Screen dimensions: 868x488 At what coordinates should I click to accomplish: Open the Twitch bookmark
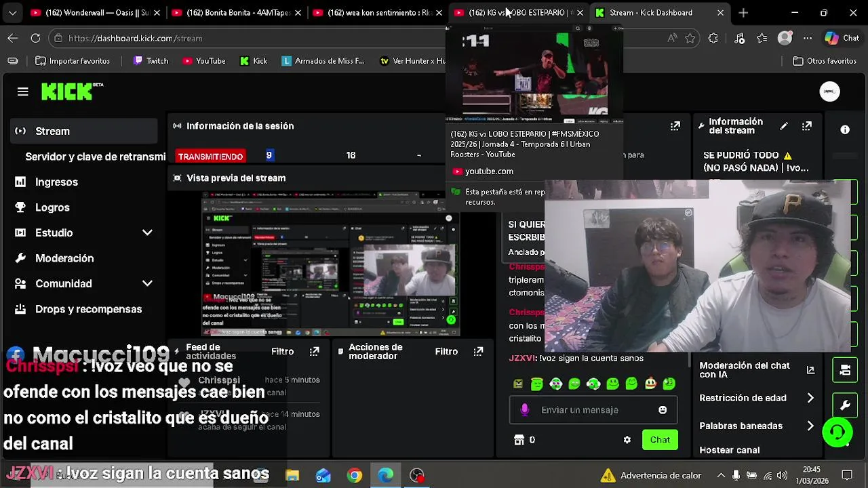coord(151,61)
